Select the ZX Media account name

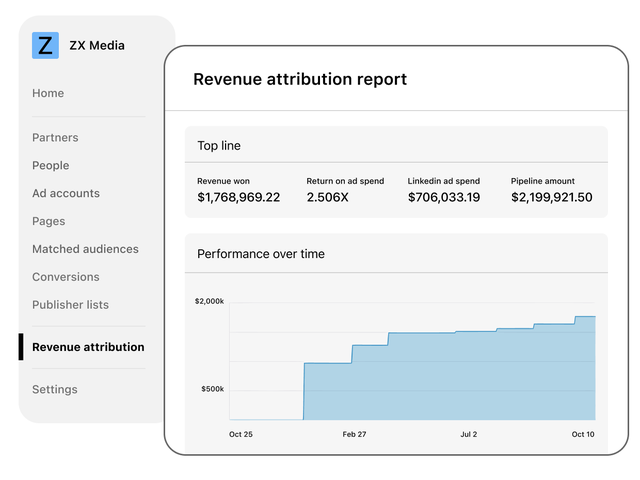[97, 45]
